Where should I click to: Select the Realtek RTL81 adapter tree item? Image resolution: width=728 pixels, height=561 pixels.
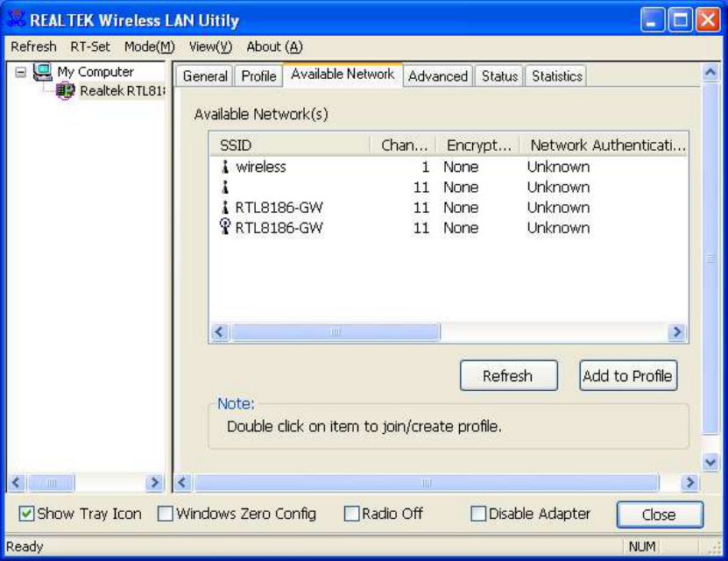point(122,90)
